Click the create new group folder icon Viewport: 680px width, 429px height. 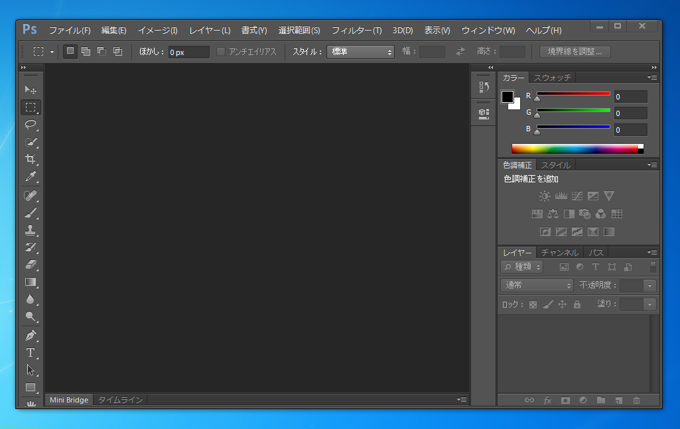tap(601, 400)
